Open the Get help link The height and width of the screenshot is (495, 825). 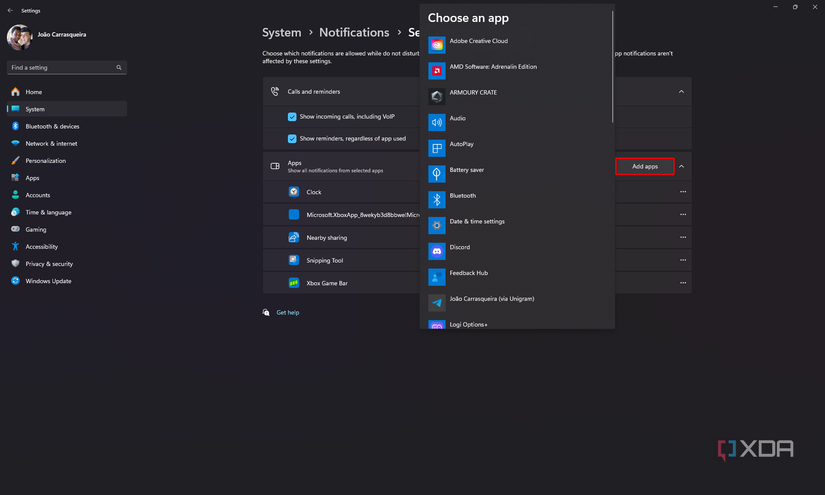coord(288,313)
